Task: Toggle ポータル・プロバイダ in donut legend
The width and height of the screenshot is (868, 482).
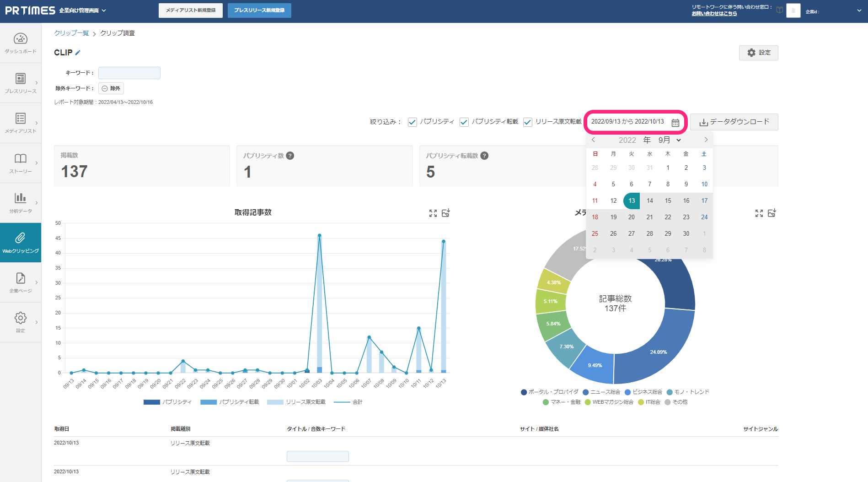Action: (550, 392)
